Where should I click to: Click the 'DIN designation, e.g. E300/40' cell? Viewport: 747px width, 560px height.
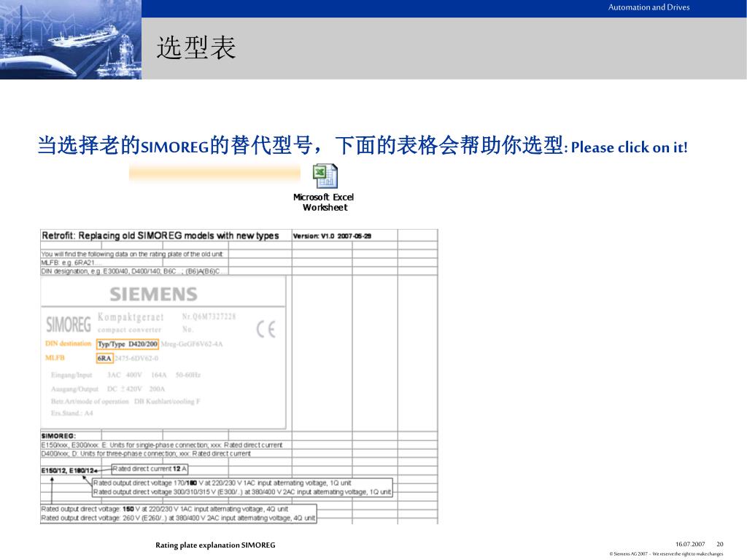[134, 271]
